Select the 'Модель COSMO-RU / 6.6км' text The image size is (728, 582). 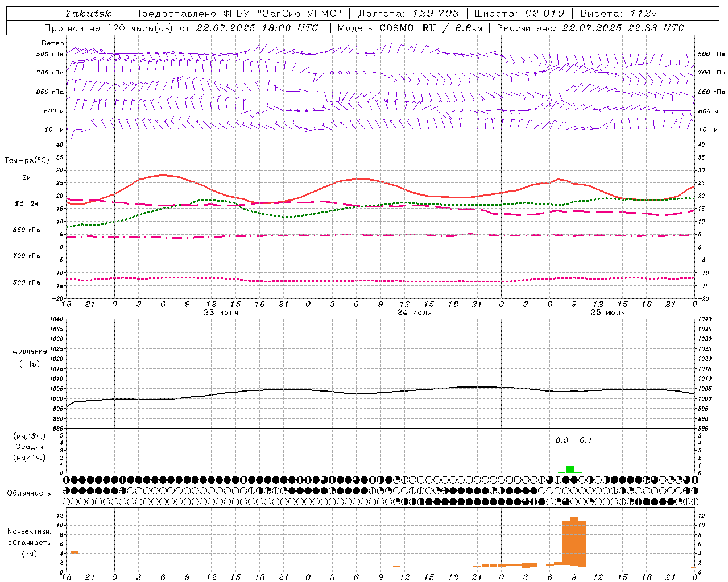[x=410, y=27]
